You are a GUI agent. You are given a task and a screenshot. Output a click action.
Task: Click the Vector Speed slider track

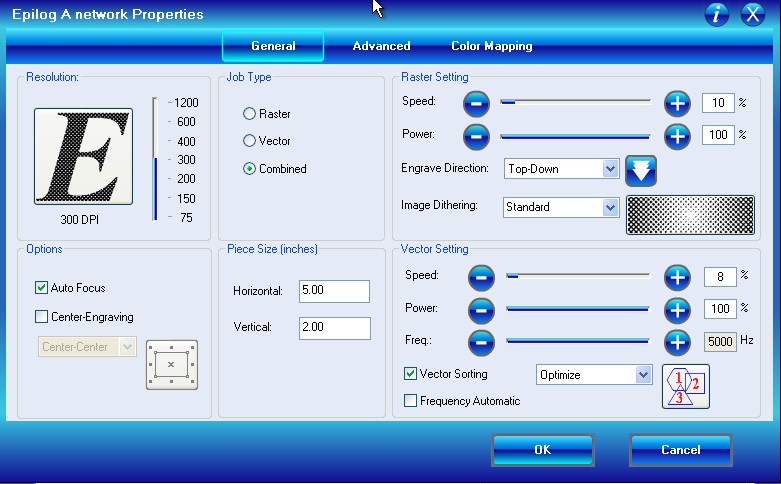[x=578, y=275]
